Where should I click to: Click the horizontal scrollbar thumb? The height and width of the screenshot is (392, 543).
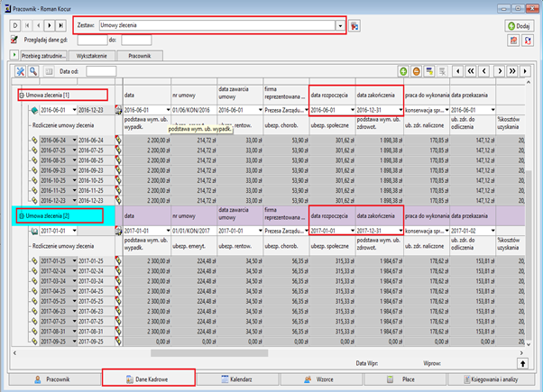point(209,353)
